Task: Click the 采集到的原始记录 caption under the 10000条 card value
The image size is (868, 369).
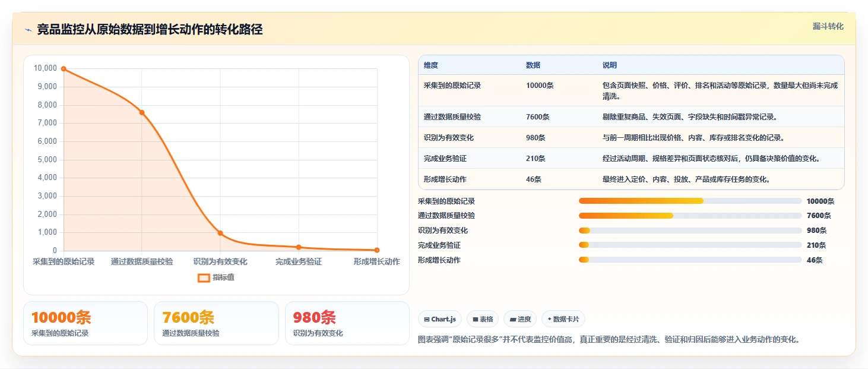Action: (x=60, y=333)
